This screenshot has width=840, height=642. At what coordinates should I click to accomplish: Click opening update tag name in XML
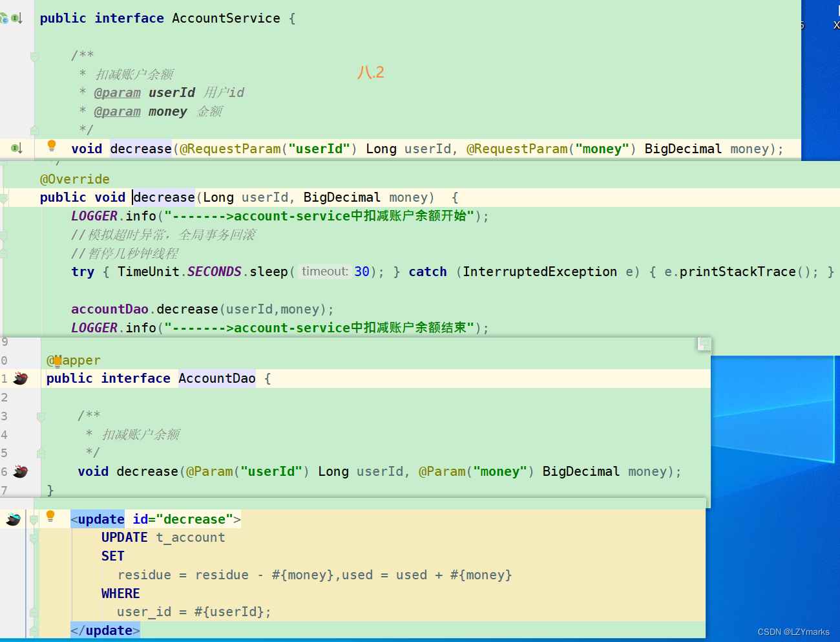101,519
